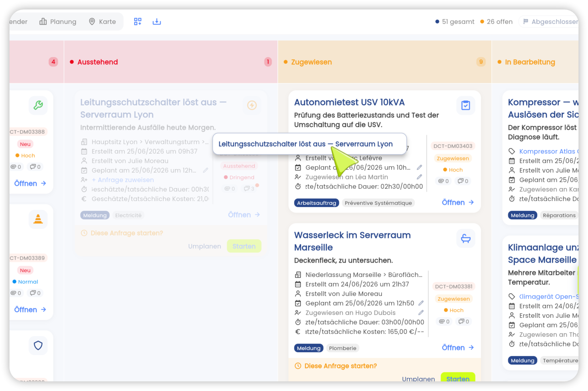Image resolution: width=588 pixels, height=391 pixels.
Task: Click the Kompressor Atlas equipment link
Action: click(x=549, y=151)
